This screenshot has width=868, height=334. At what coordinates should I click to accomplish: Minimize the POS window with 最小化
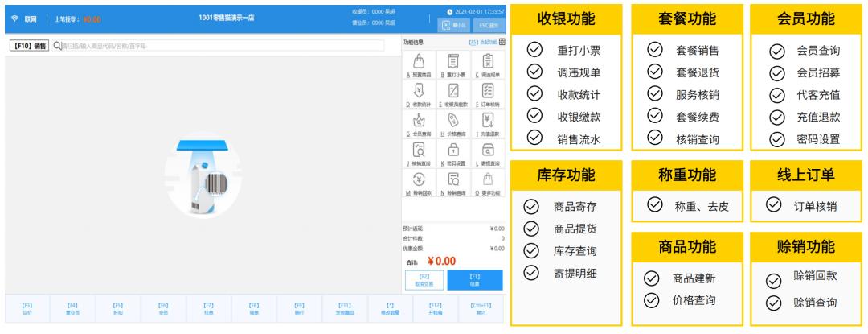coord(453,25)
